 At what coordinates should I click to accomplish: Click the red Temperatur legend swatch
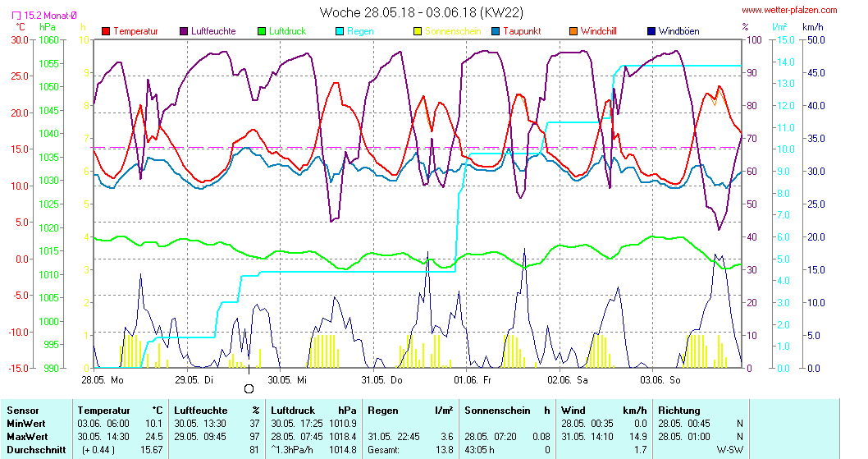click(x=107, y=31)
